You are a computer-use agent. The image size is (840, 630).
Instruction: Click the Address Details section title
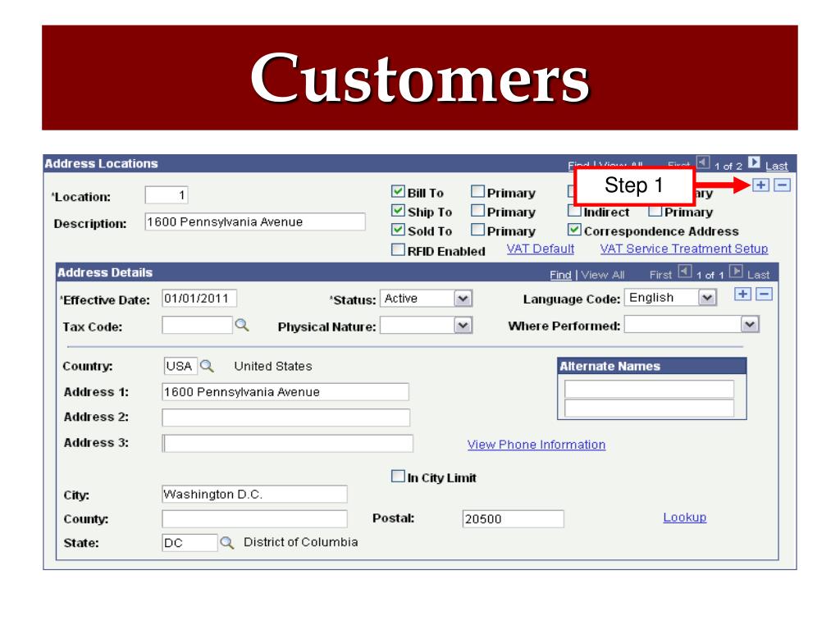click(105, 272)
